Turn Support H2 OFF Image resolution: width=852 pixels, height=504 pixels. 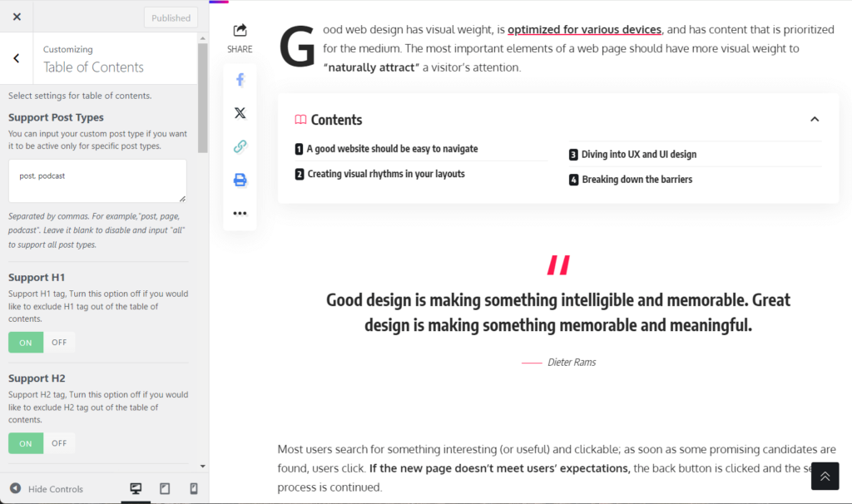point(59,444)
